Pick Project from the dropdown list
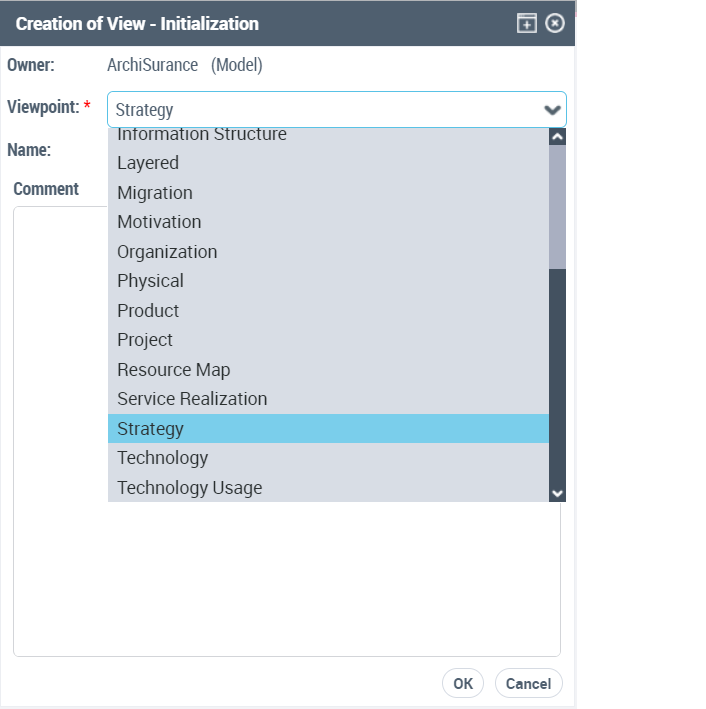Viewport: 706px width, 709px height. click(x=145, y=340)
